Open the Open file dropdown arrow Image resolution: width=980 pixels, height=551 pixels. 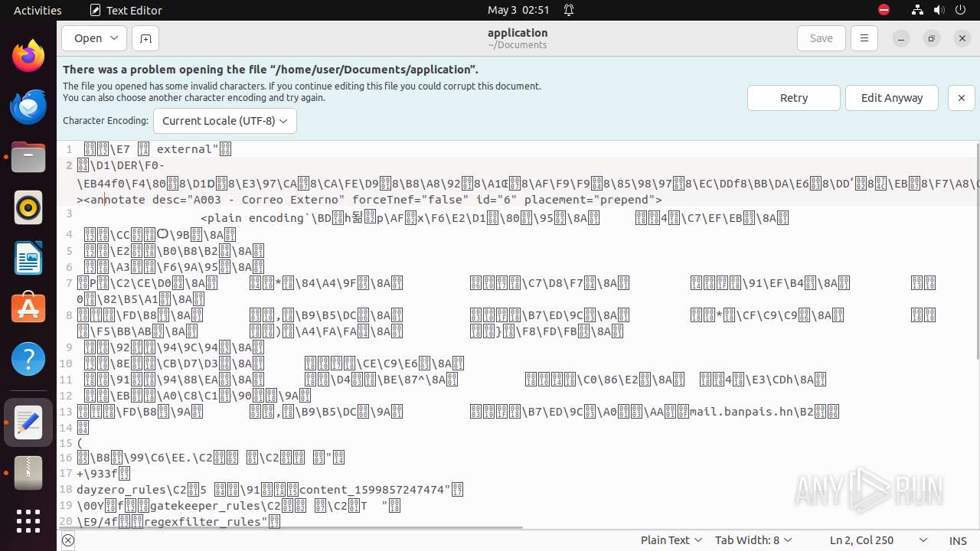tap(115, 38)
